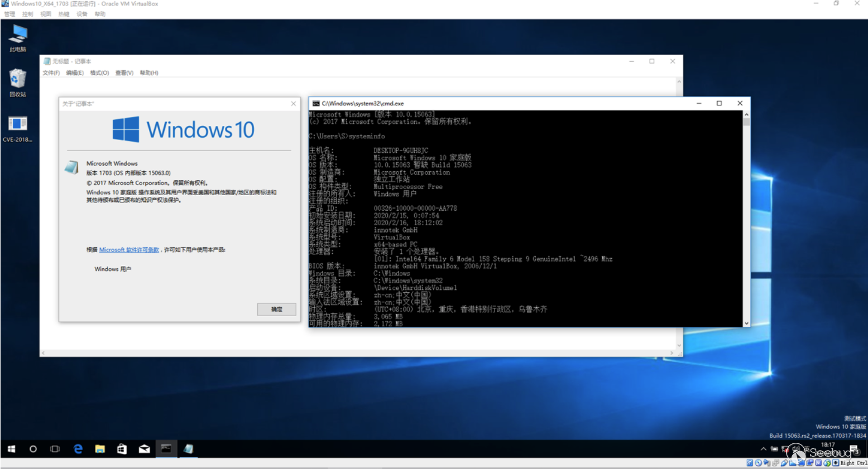868x469 pixels.
Task: Click the Task View taskbar button
Action: (x=55, y=449)
